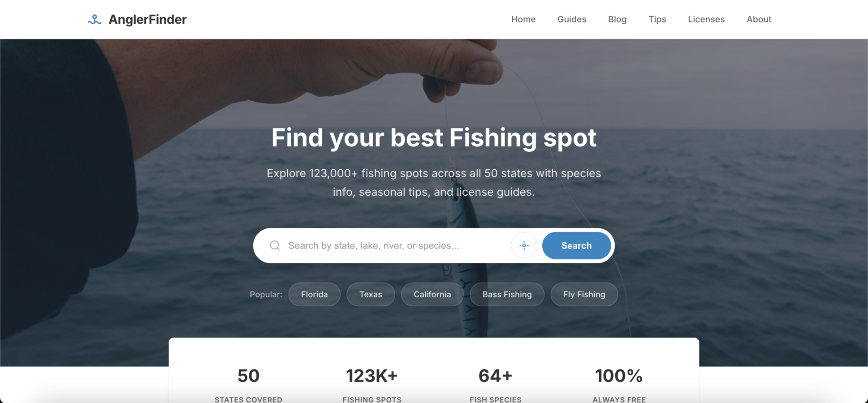Click the AnglerFinder brand name

[147, 19]
